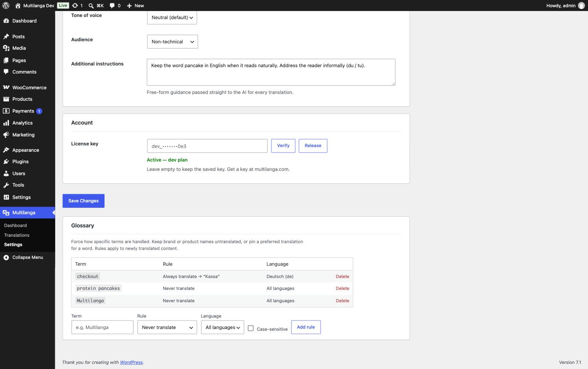The image size is (588, 369).
Task: Open the Appearance menu
Action: tap(28, 150)
